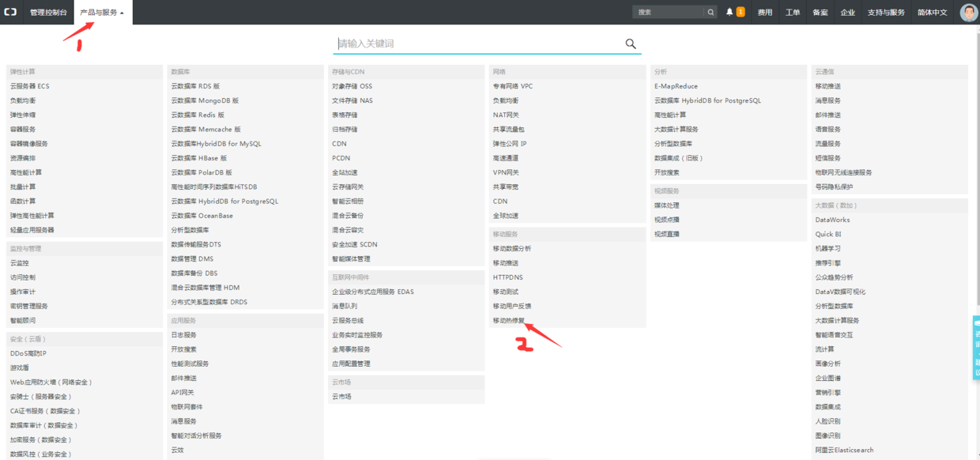Open 企业级分布式应用服务 EDAS
980x460 pixels.
[373, 292]
